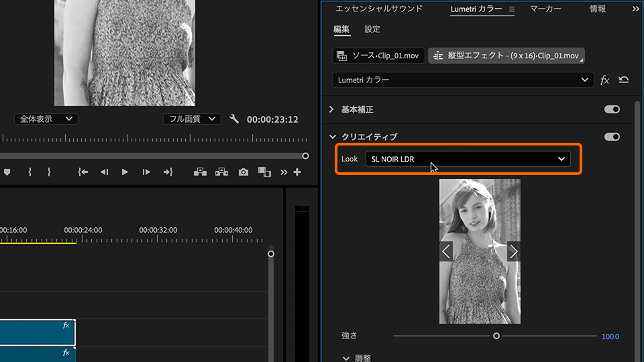Click the timecode 00:00:23:12
Screen dimensions: 644x362
pos(272,119)
